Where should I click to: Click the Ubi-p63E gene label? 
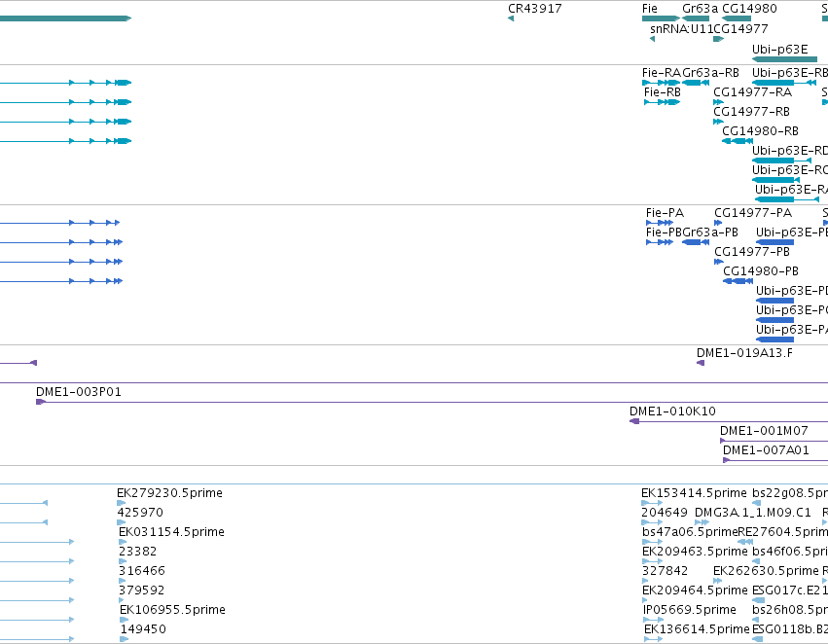click(x=779, y=50)
